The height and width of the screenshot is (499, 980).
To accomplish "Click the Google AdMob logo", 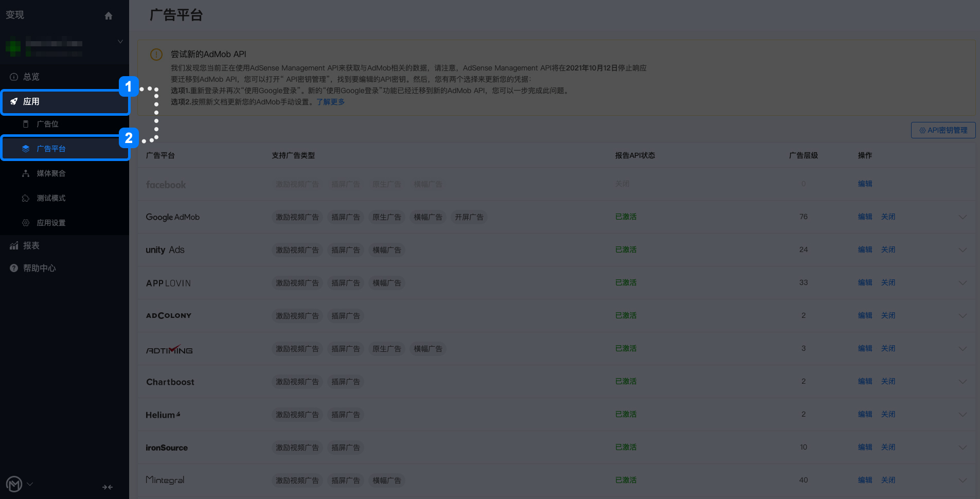I will point(173,217).
